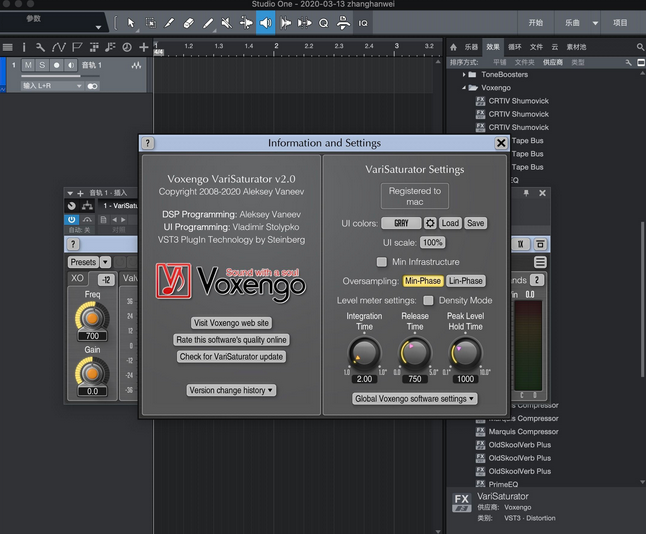Click the IQ button in the toolbar

[x=363, y=23]
